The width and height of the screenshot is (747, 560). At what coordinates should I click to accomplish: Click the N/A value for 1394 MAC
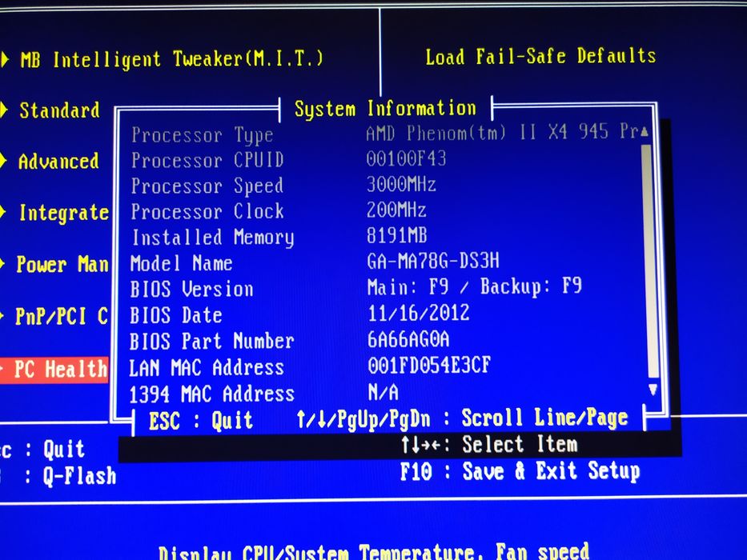[x=383, y=392]
